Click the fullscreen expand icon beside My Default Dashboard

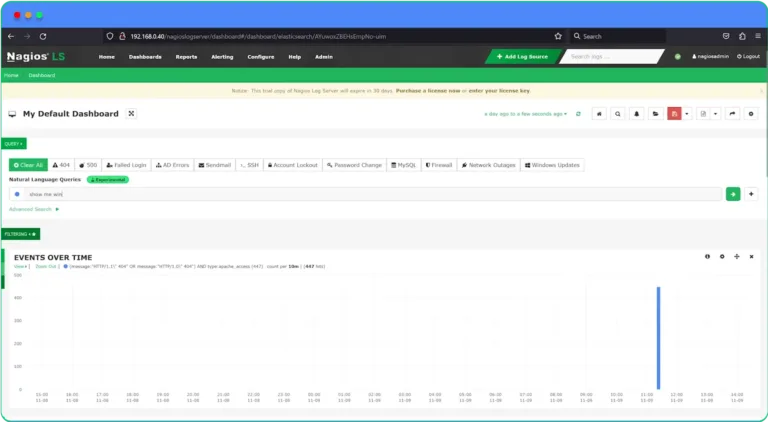click(x=131, y=114)
